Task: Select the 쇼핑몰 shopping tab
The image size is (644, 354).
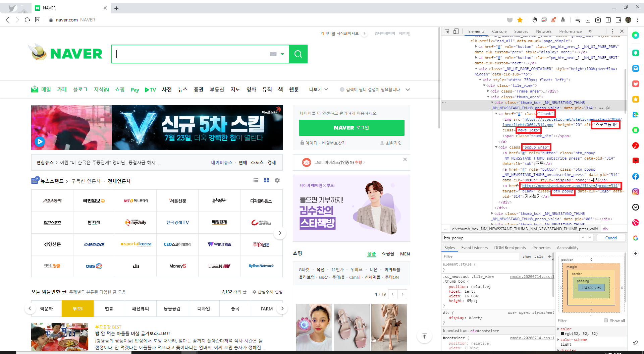Action: click(388, 254)
